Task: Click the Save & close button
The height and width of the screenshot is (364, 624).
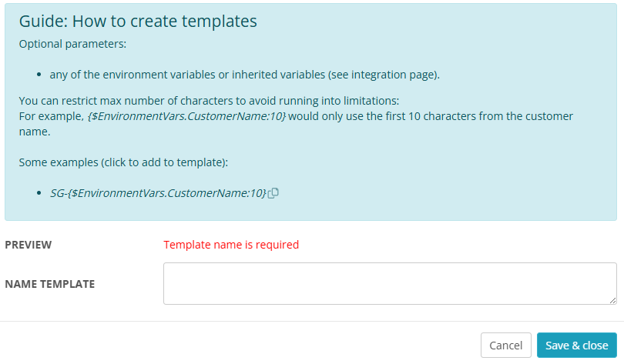Action: [577, 346]
